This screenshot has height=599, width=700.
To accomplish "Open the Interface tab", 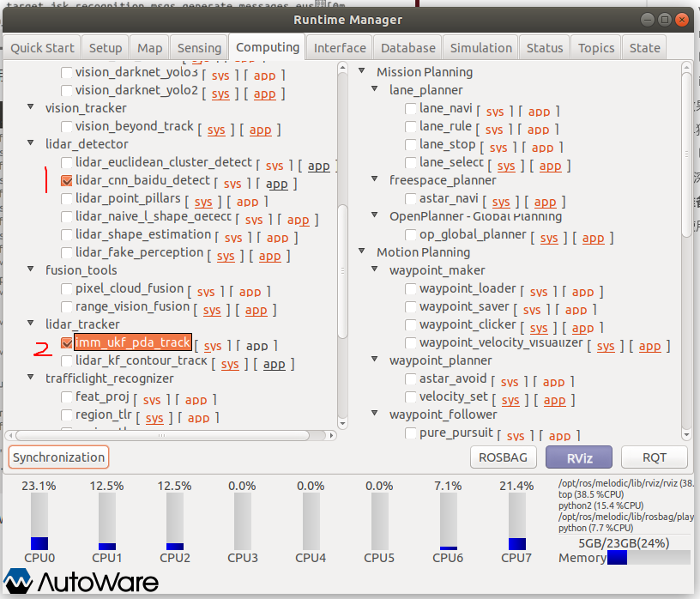I will click(340, 48).
